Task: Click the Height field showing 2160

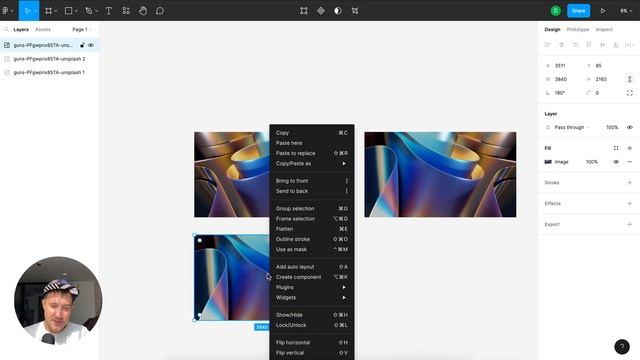Action: tap(604, 79)
